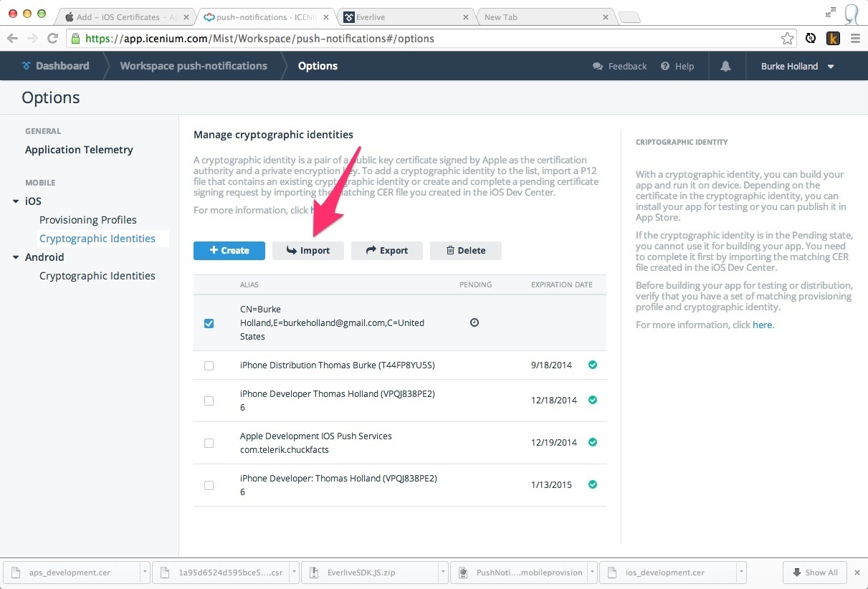This screenshot has width=868, height=589.
Task: Collapse the Android tree section
Action: [16, 257]
